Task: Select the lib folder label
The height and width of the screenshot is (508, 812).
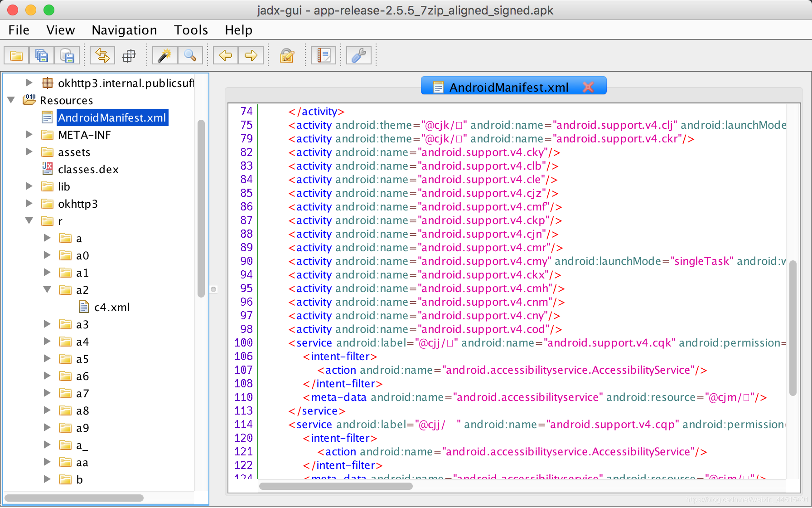Action: tap(64, 186)
